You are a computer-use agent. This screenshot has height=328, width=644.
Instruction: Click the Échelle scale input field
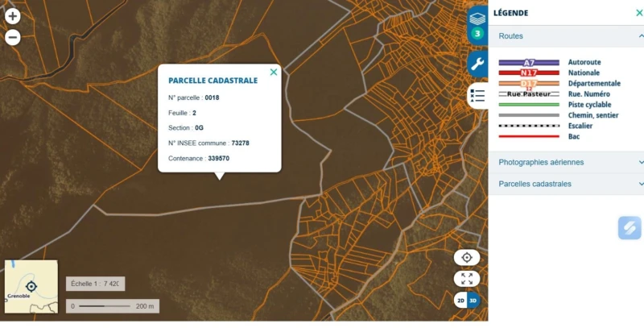95,284
